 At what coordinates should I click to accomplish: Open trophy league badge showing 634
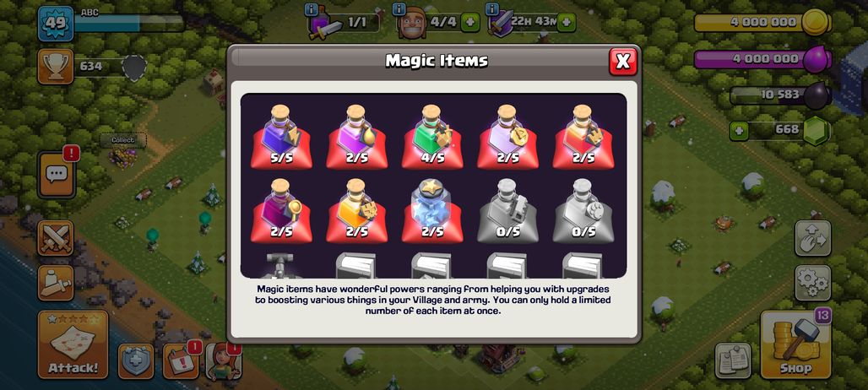click(x=56, y=67)
